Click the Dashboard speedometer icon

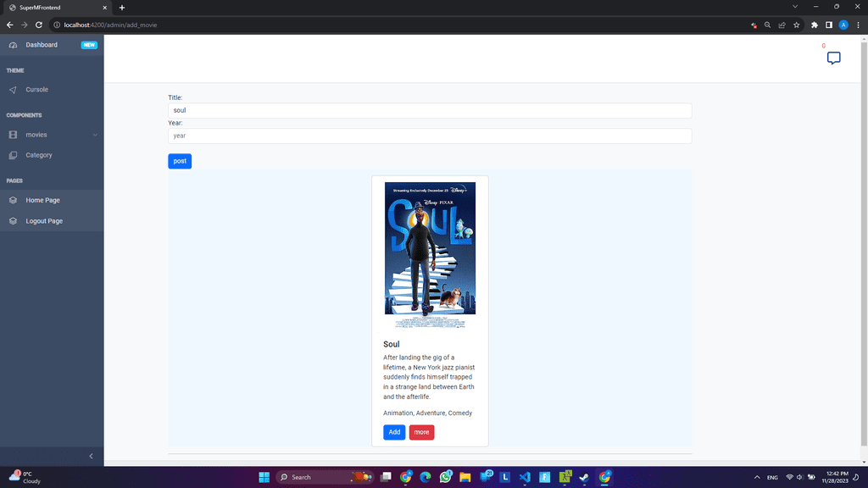tap(13, 46)
